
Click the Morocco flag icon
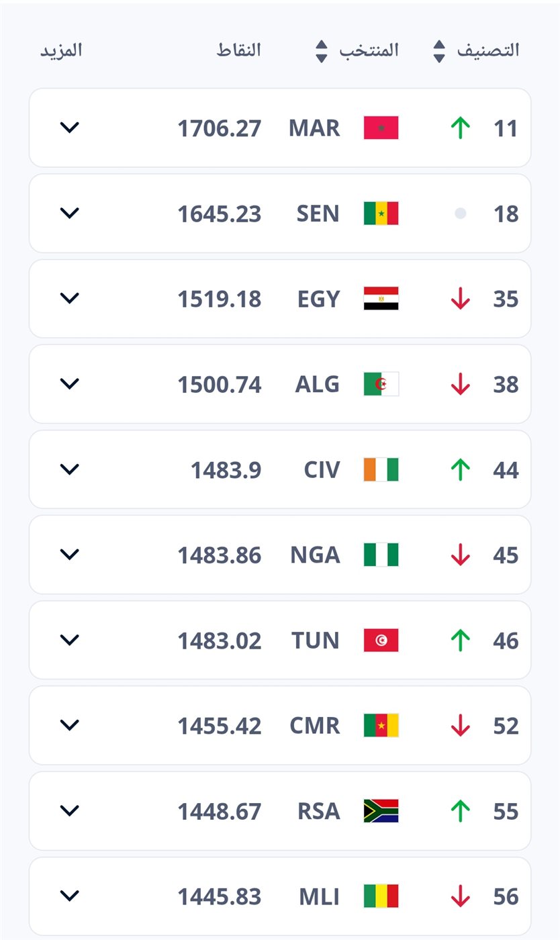(x=381, y=128)
